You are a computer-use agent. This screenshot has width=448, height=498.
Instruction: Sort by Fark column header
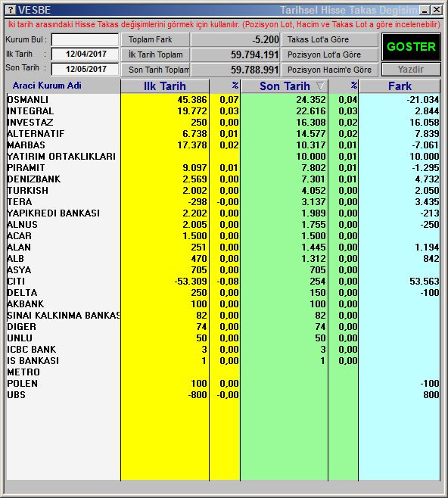(400, 86)
